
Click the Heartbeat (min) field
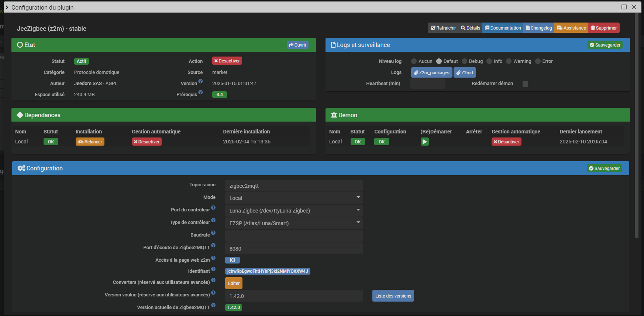point(428,84)
